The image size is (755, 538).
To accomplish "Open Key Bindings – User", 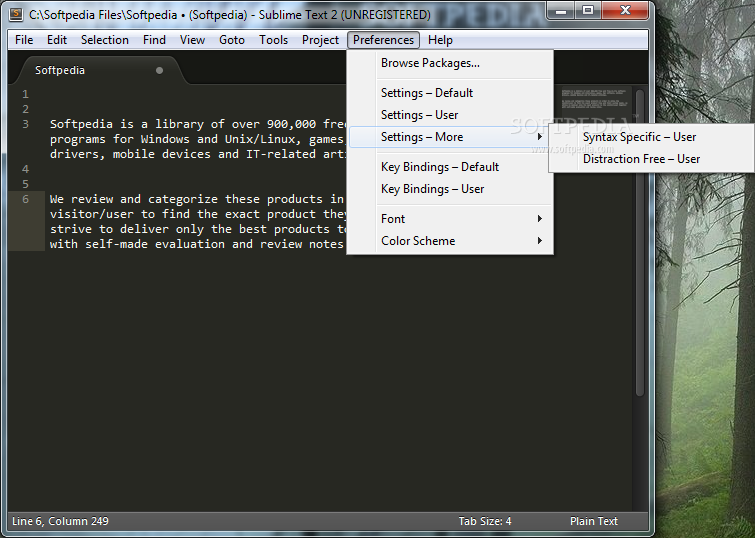I will tap(450, 189).
